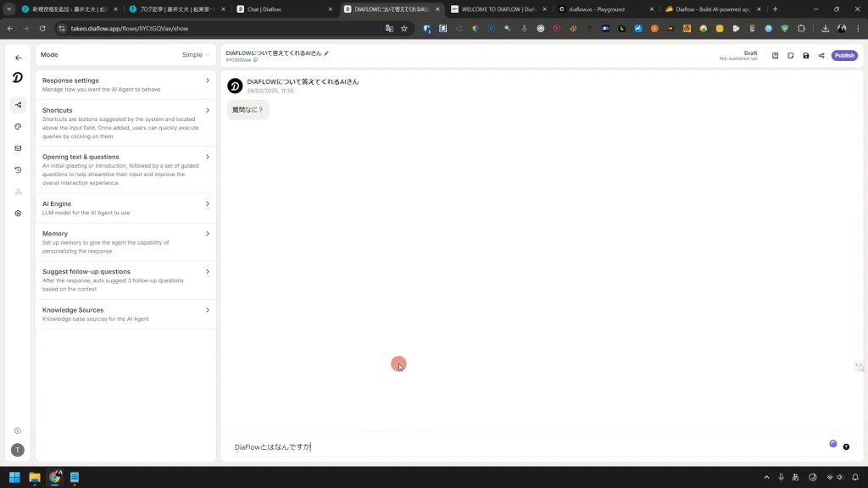The image size is (868, 488).
Task: Open File Explorer from the taskbar
Action: point(34,477)
